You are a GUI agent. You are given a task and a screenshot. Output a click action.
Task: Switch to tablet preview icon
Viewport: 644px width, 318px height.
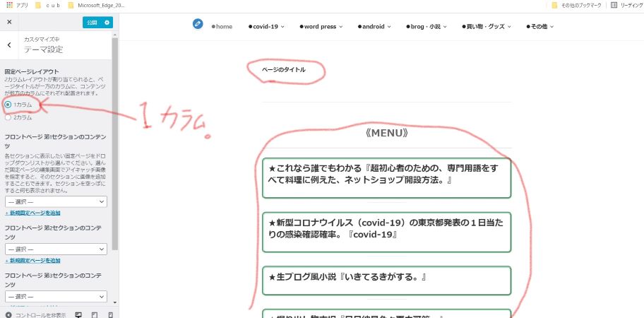pyautogui.click(x=95, y=315)
